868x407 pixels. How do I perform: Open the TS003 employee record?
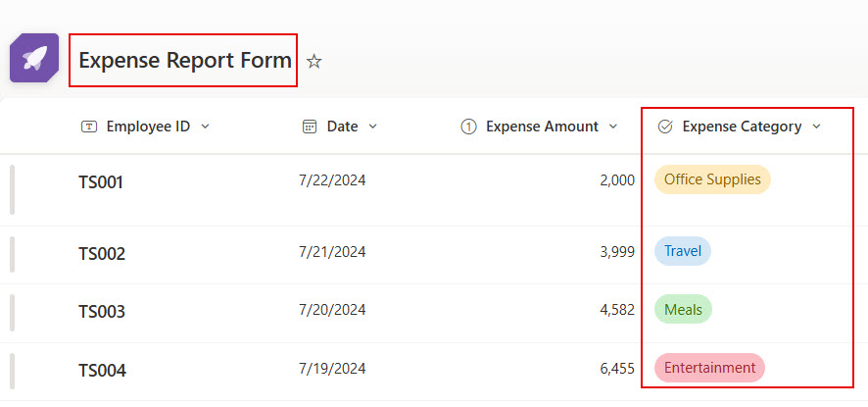(102, 312)
